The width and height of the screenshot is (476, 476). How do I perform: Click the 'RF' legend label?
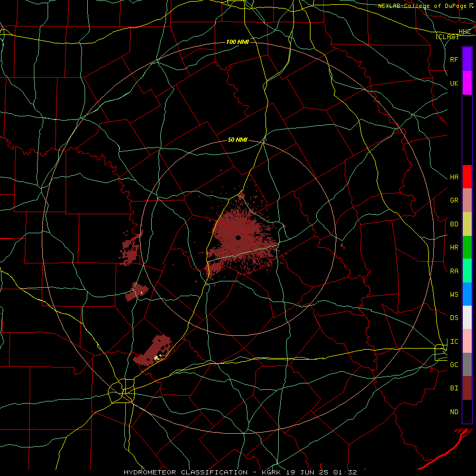pyautogui.click(x=454, y=60)
